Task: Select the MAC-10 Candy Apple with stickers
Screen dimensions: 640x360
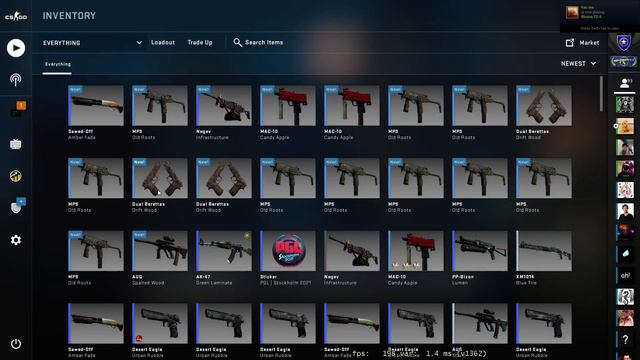Action: (416, 258)
